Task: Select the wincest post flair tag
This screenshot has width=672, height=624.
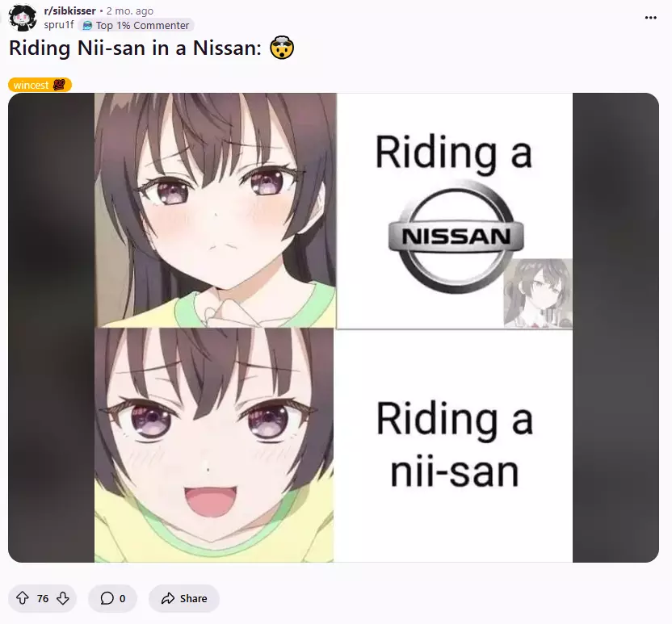Action: 40,85
